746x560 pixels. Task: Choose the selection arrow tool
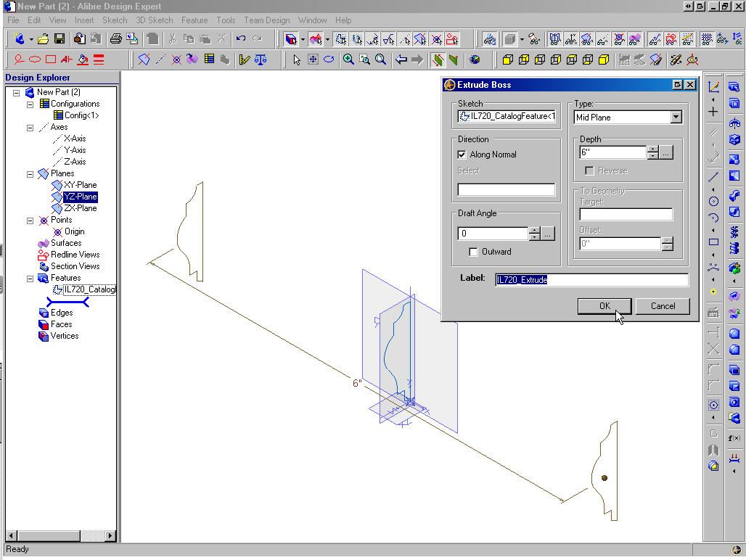pyautogui.click(x=298, y=59)
